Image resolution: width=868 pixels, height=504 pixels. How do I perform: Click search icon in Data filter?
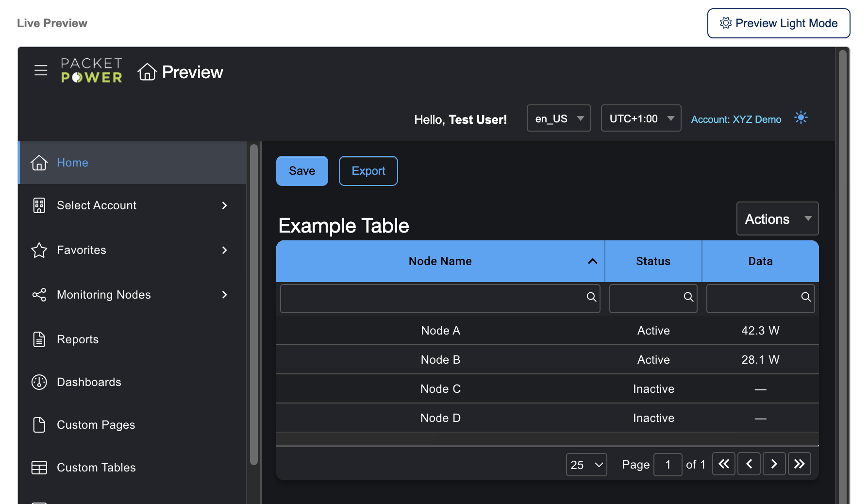806,297
